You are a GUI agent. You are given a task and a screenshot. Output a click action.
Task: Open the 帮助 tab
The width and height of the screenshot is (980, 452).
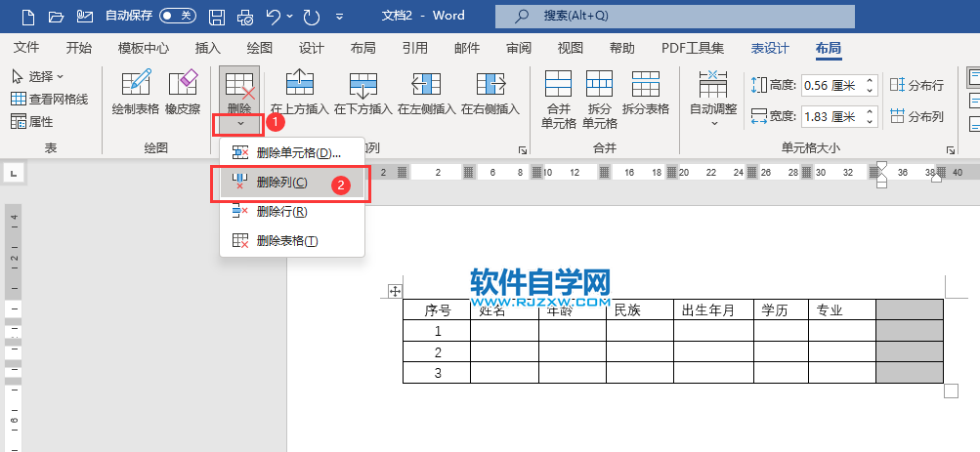[x=621, y=48]
